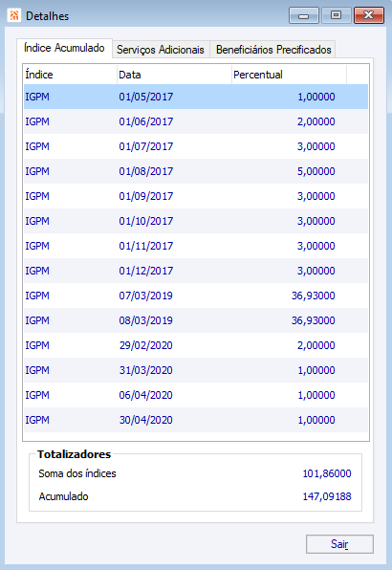Click the Acumulado label in Totalizadores
This screenshot has height=570, width=392.
pos(63,496)
